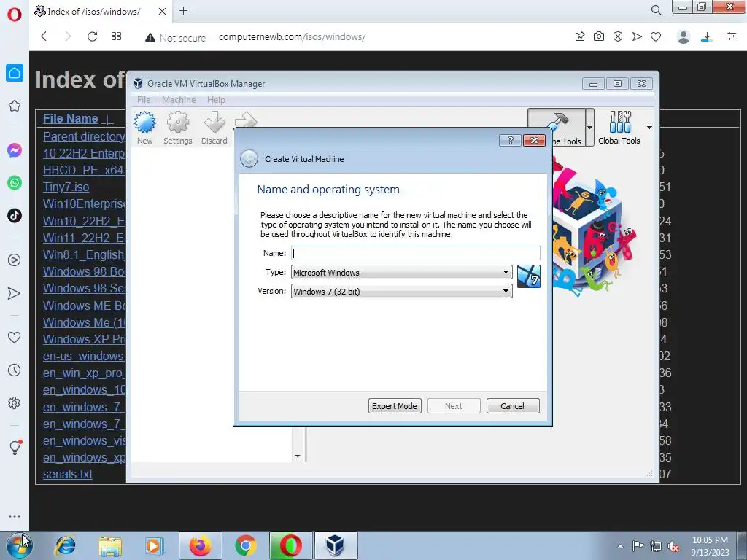747x560 pixels.
Task: Expand Machine Tools dropdown arrow
Action: pos(589,127)
